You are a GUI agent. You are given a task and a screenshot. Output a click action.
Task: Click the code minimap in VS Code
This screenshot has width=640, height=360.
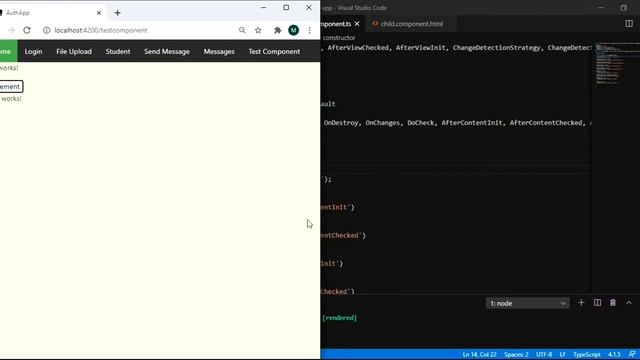point(616,64)
